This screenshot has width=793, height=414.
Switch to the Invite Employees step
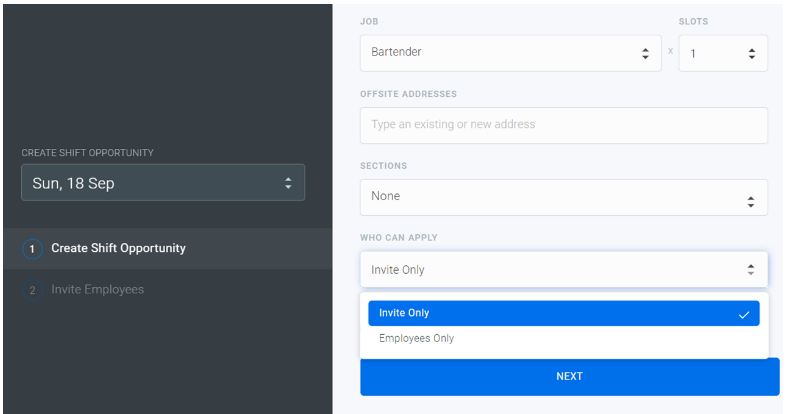[98, 290]
